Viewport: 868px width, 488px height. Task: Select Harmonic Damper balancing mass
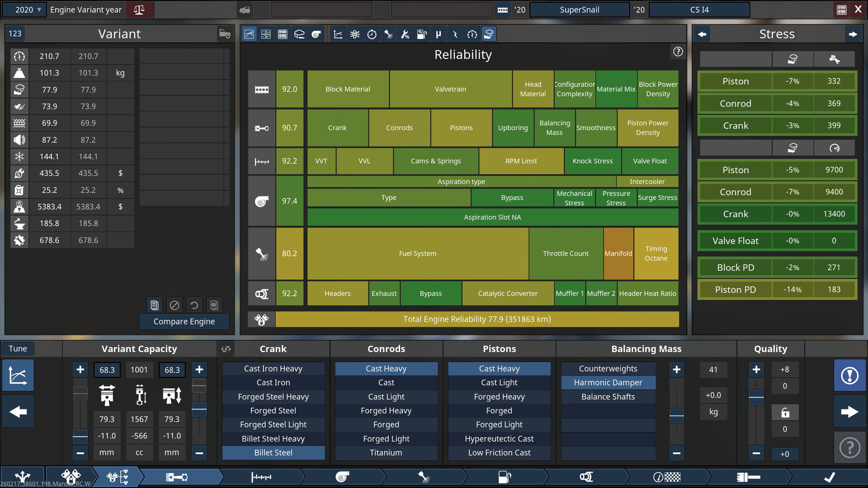pos(608,383)
